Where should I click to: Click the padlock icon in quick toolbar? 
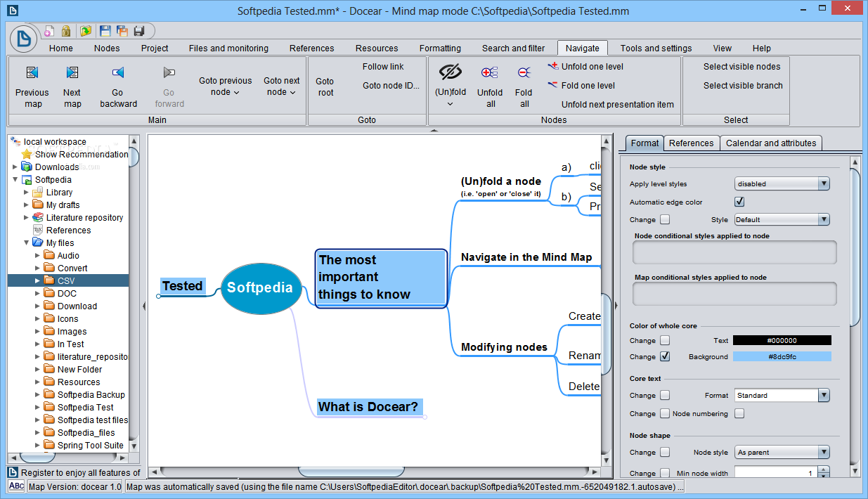point(66,31)
